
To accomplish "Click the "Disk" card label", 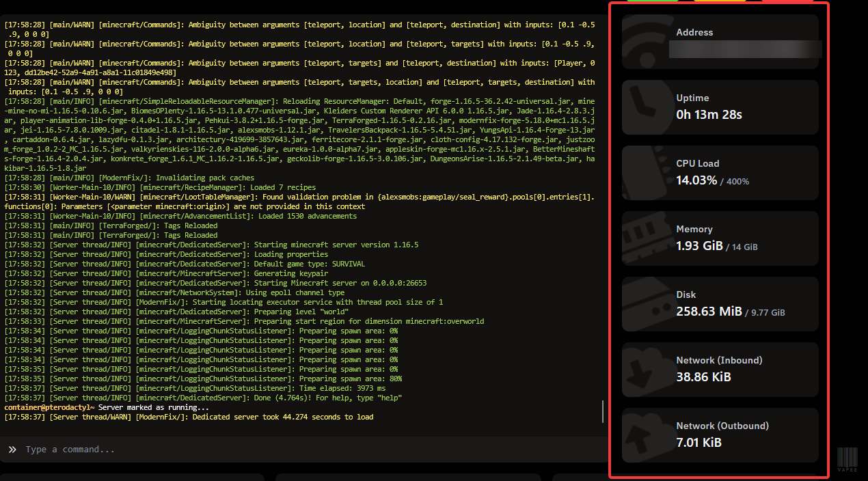I will 686,294.
